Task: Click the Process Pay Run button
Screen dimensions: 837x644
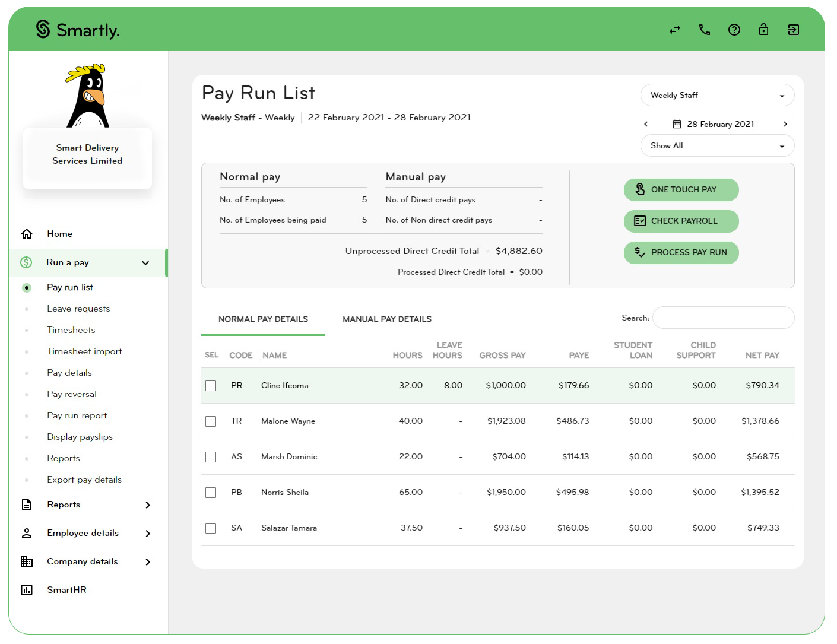Action: [x=681, y=252]
